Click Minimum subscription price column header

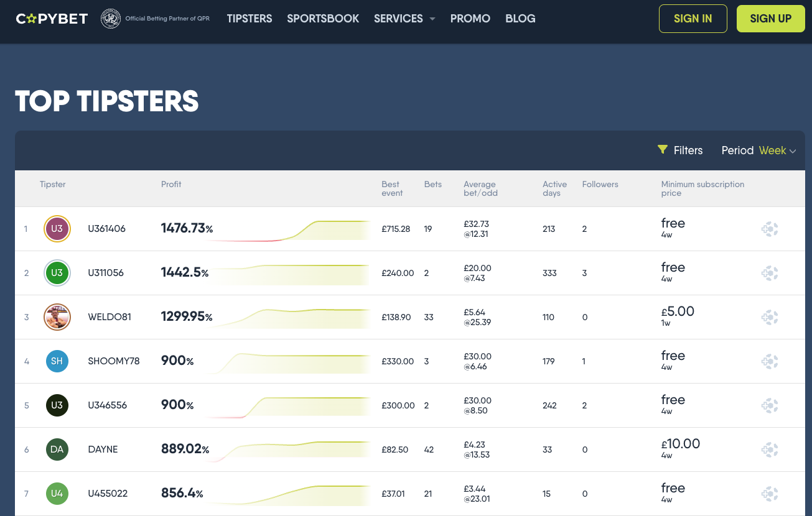tap(702, 188)
